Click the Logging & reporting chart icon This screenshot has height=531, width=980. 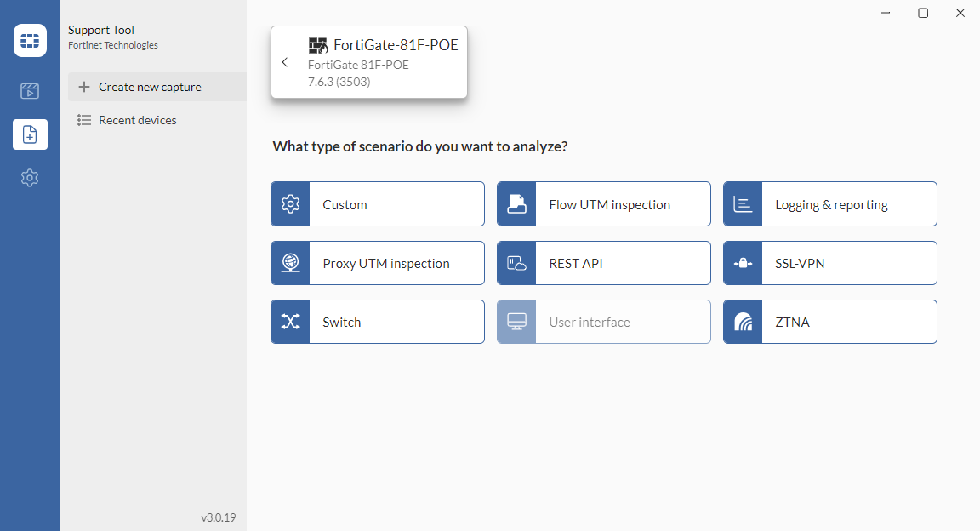click(x=743, y=203)
